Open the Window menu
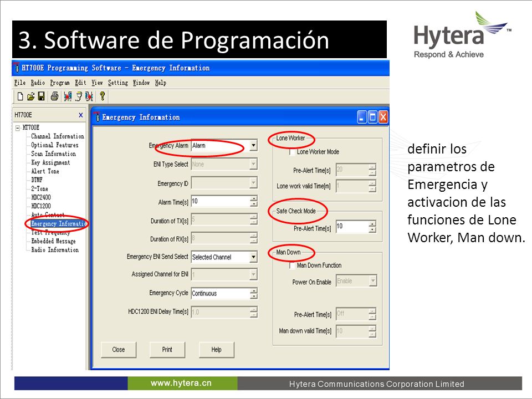Screen dimensions: 532x399 point(141,83)
